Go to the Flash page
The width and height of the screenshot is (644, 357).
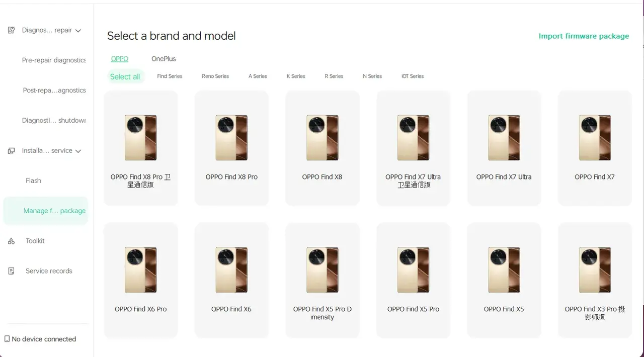tap(33, 181)
